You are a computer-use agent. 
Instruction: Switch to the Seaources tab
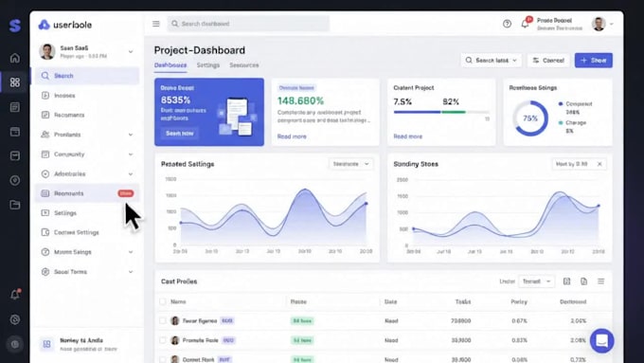[244, 65]
